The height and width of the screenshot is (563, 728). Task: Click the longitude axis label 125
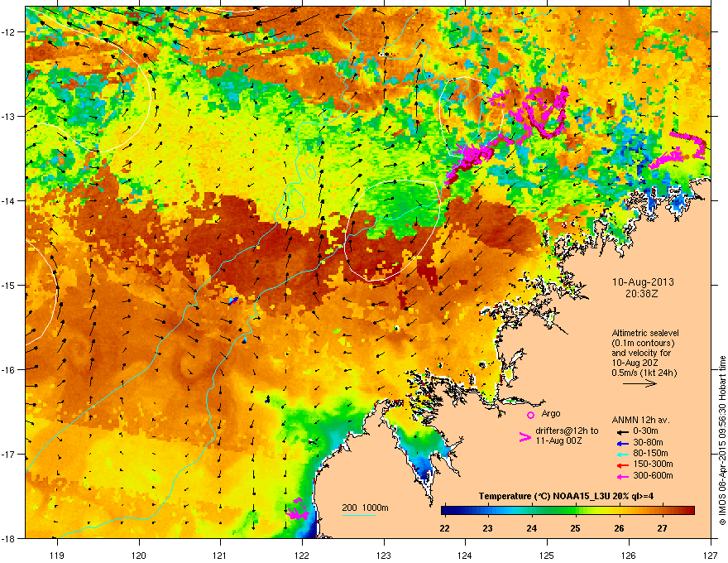click(547, 555)
